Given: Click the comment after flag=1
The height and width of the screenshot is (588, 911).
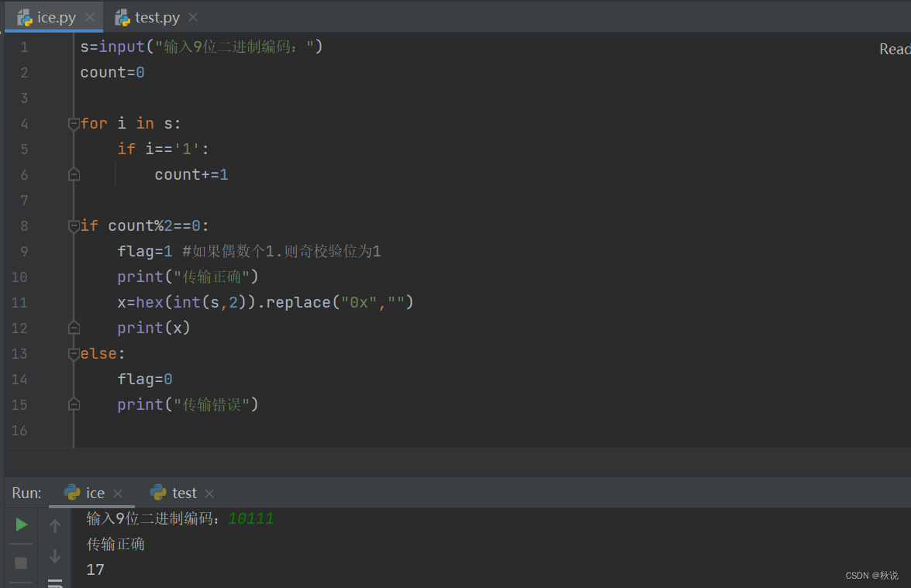Looking at the screenshot, I should click(281, 251).
